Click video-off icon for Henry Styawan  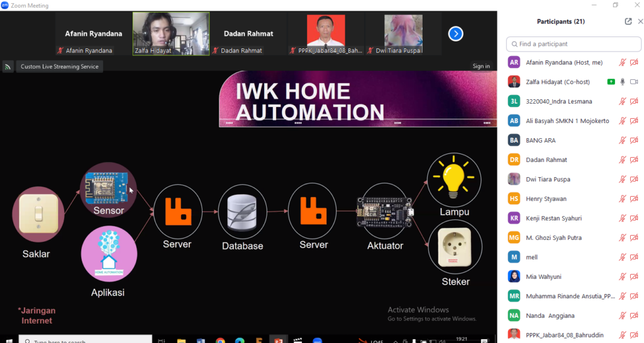tap(634, 199)
